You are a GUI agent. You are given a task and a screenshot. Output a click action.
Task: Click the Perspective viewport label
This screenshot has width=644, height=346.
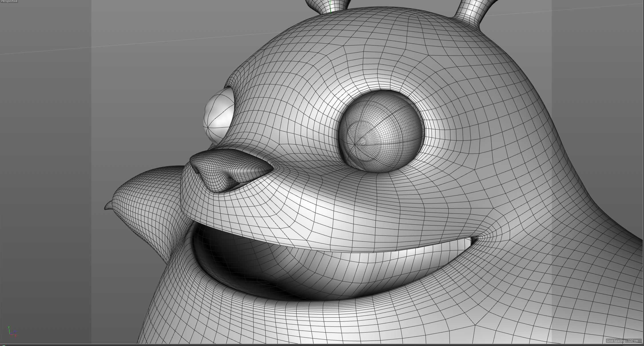tap(9, 1)
